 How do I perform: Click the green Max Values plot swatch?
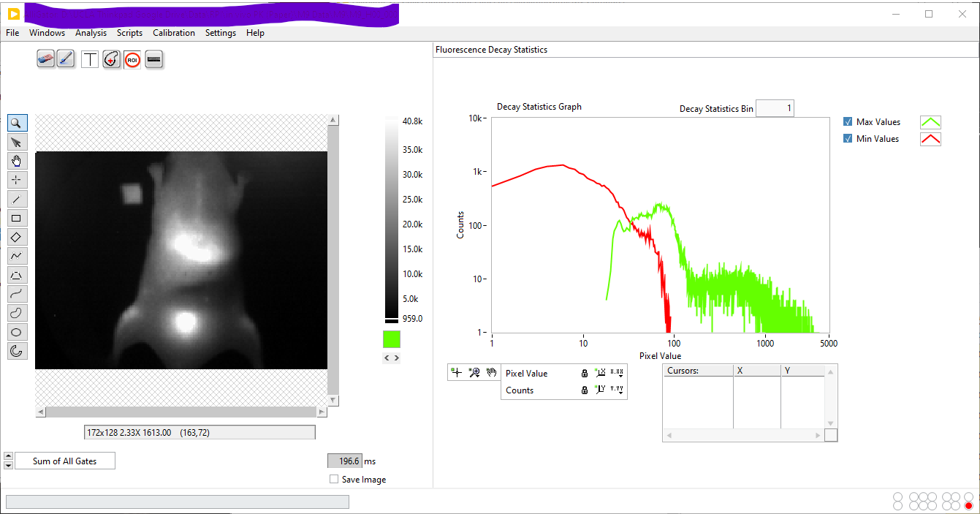[x=930, y=122]
